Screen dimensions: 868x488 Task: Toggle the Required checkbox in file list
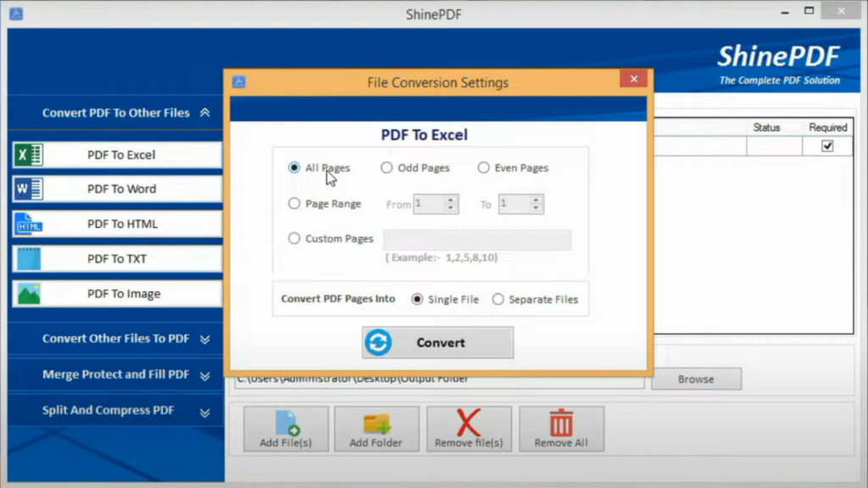pos(827,146)
